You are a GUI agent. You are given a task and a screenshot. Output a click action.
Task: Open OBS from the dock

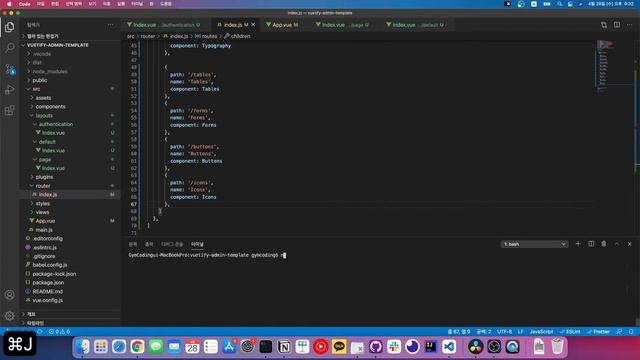tap(494, 347)
